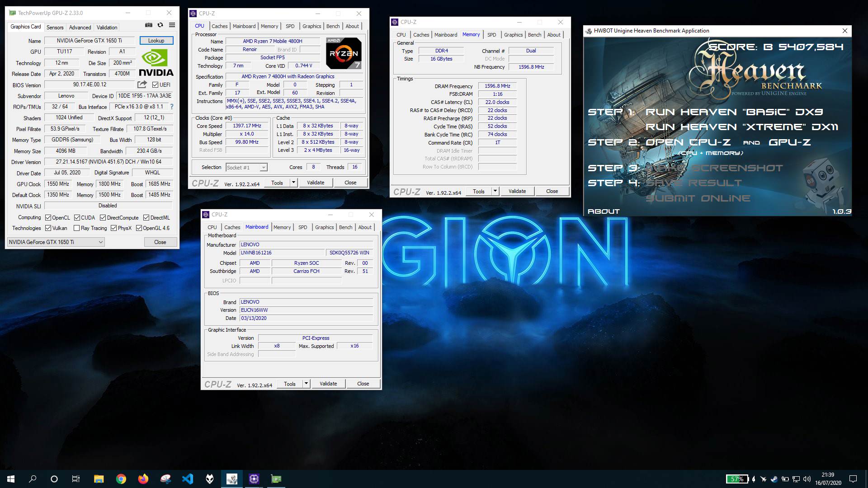Screen dimensions: 868x488
Task: Click the BIOS version share/export icon
Action: click(x=142, y=84)
